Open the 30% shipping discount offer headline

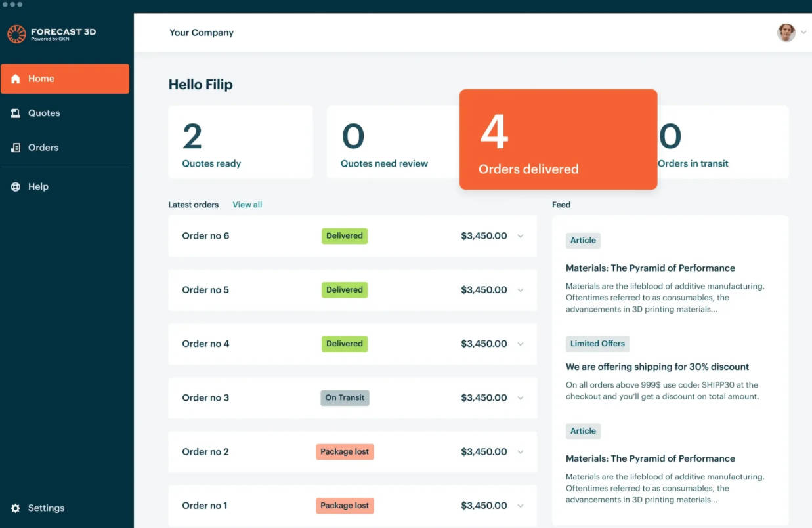(x=657, y=367)
